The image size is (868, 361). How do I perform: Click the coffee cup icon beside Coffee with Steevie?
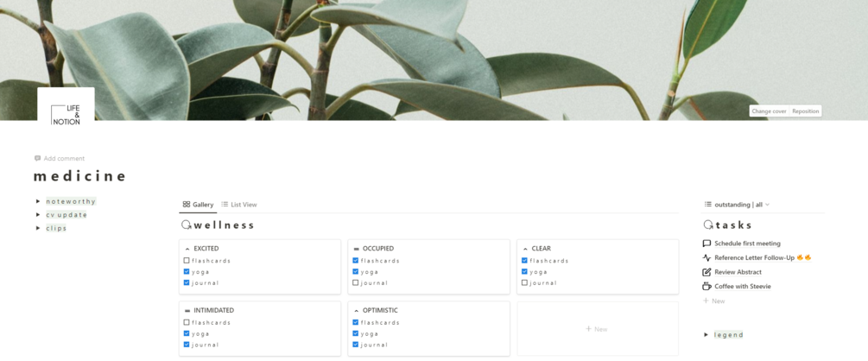706,286
